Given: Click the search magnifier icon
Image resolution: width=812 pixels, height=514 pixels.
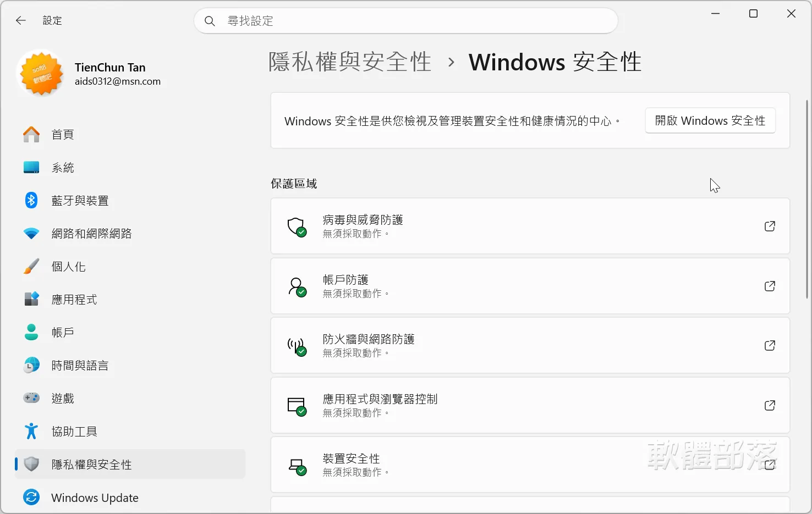Looking at the screenshot, I should [x=210, y=21].
